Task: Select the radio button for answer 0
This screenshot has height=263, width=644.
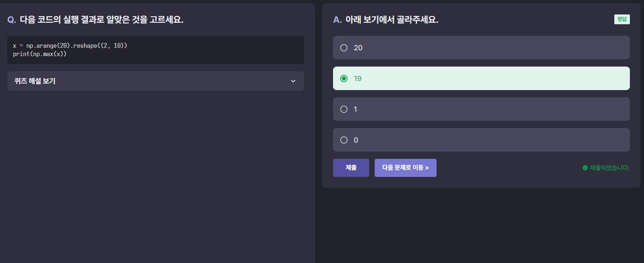Action: [x=344, y=140]
